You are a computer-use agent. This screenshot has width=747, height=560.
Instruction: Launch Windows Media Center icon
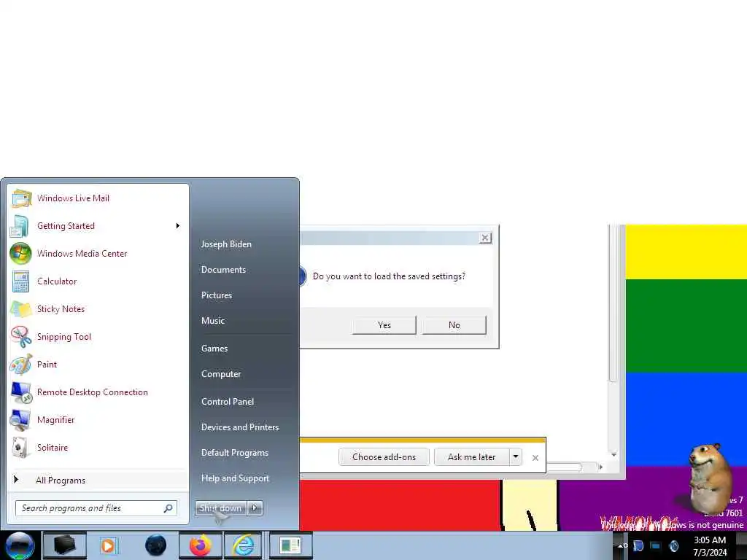20,253
